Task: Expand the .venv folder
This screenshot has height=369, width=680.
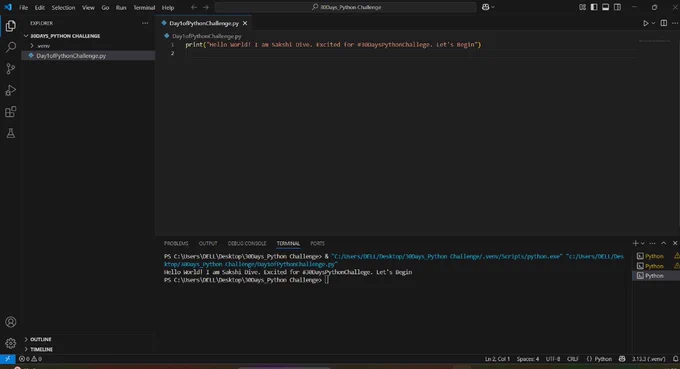Action: click(x=88, y=46)
